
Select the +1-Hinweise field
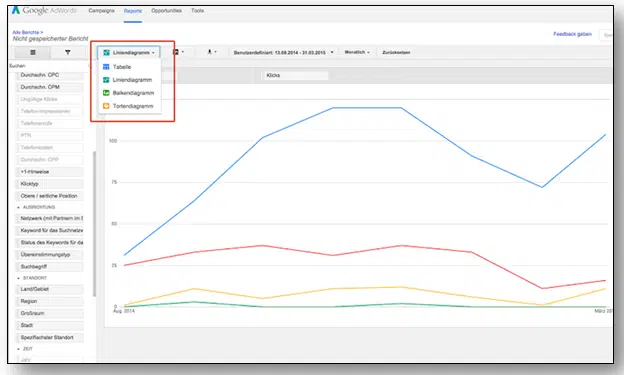click(x=50, y=172)
